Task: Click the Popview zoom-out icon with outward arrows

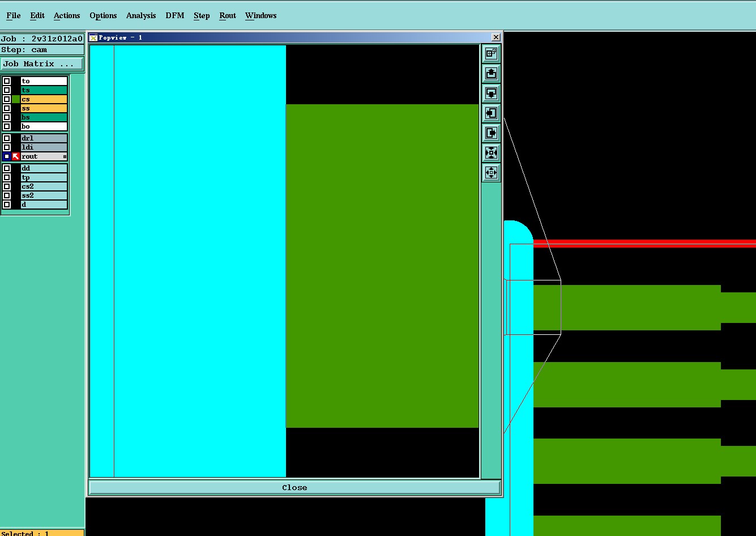Action: tap(491, 172)
